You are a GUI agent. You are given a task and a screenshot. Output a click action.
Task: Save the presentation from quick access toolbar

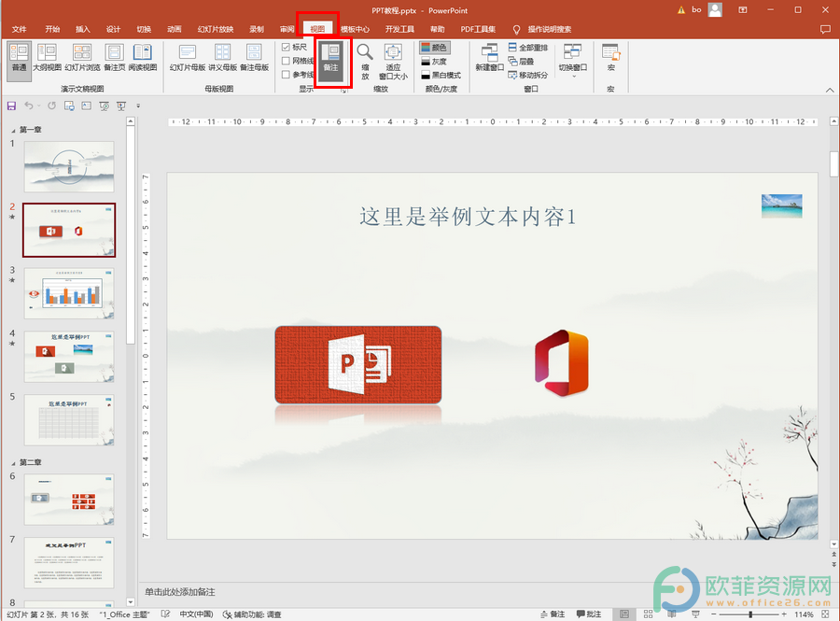click(11, 106)
